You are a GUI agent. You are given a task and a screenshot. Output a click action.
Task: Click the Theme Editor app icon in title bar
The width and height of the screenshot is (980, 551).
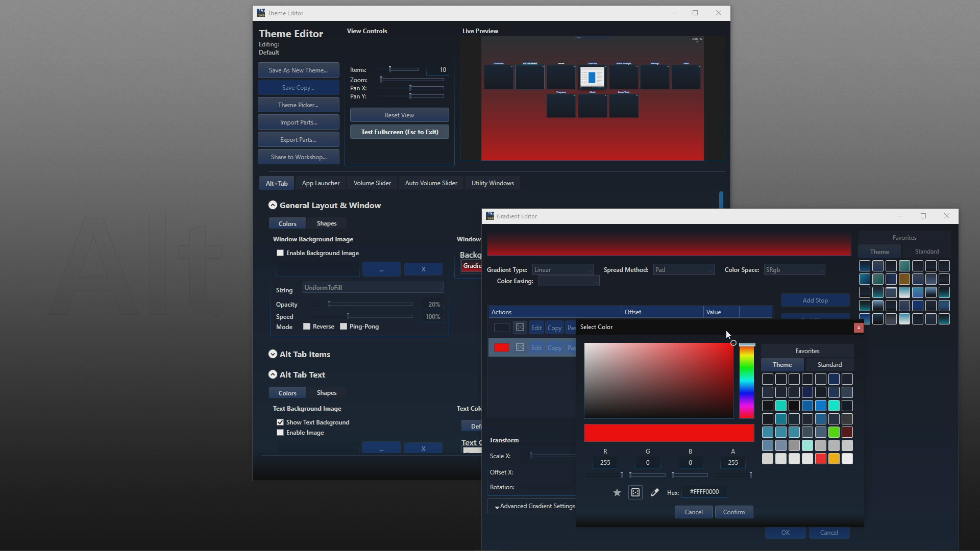point(260,13)
